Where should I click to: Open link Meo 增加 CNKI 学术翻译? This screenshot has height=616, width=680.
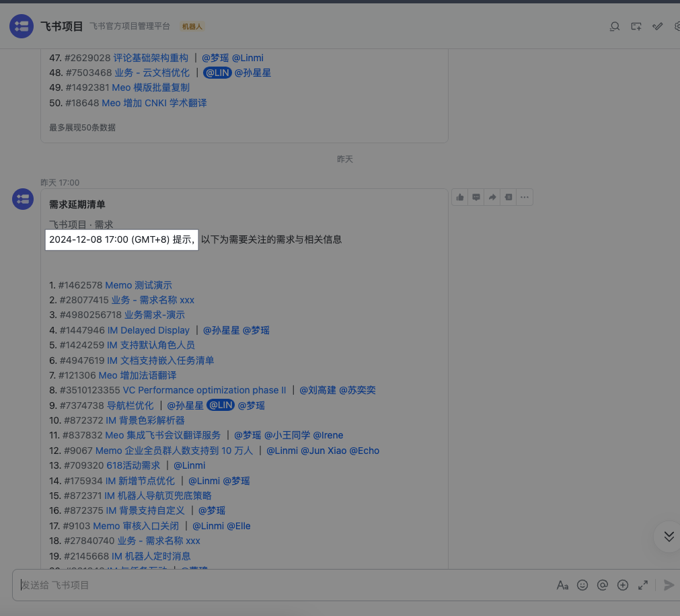click(154, 103)
